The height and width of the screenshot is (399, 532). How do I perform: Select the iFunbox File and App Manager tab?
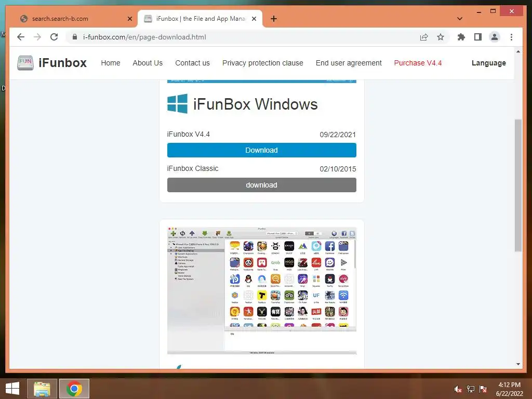(x=200, y=19)
